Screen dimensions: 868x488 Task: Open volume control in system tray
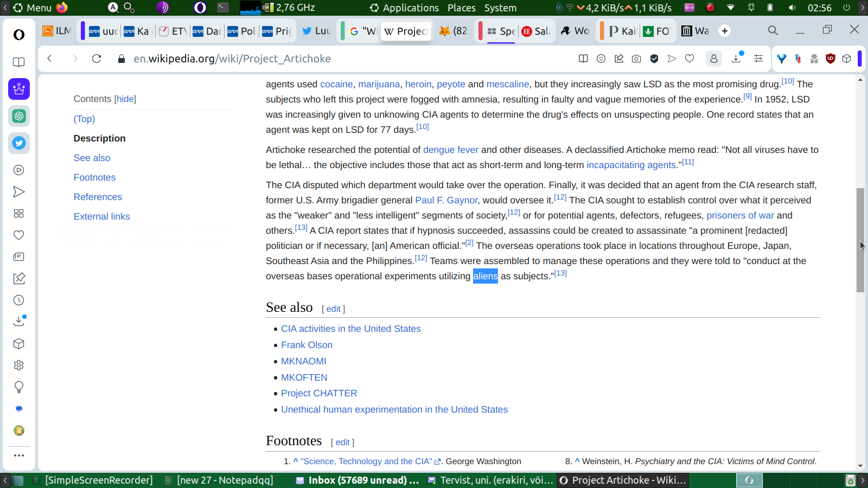click(x=793, y=8)
